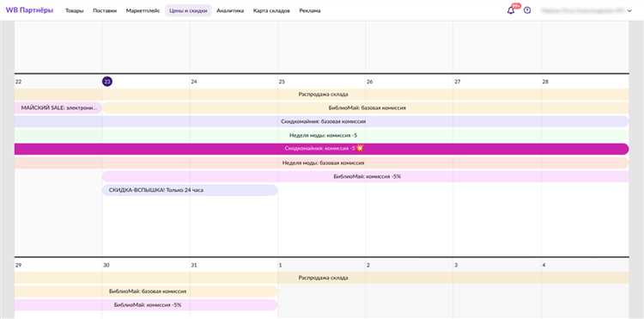Select next month's day 1
Image resolution: width=644 pixels, height=319 pixels.
[x=280, y=265]
